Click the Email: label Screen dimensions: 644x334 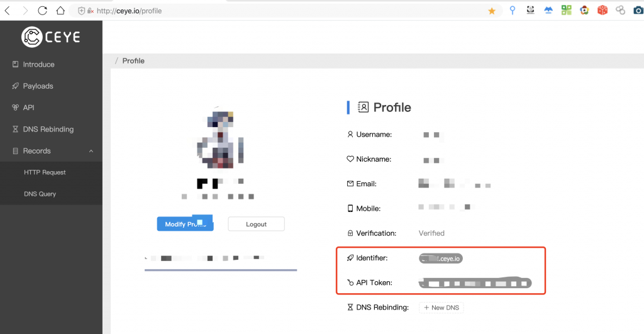point(367,184)
